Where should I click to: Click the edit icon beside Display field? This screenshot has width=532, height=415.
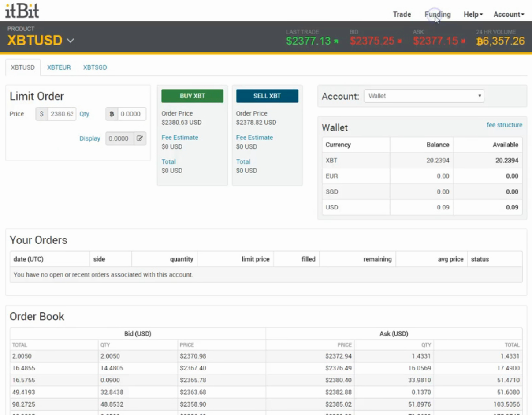[140, 138]
